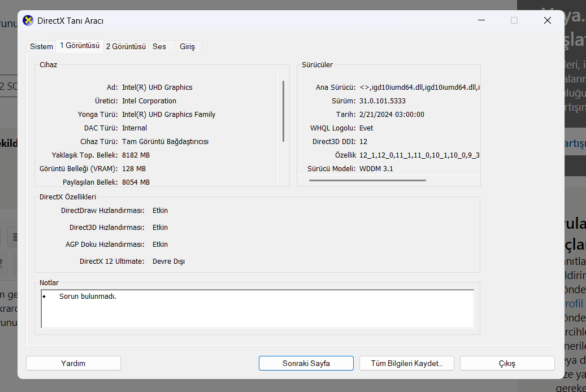The image size is (586, 392).
Task: Click the WHQL Logolu 'Evet' value
Action: [x=366, y=128]
